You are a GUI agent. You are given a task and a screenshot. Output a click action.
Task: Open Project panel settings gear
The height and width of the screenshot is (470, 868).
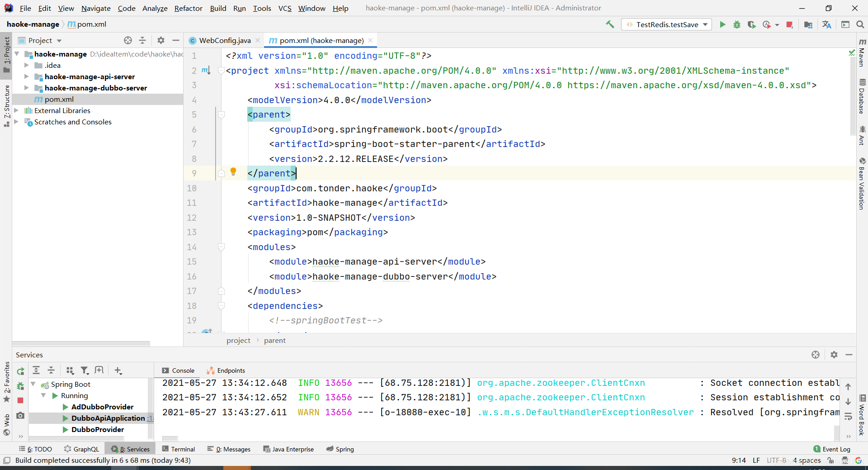tap(161, 40)
